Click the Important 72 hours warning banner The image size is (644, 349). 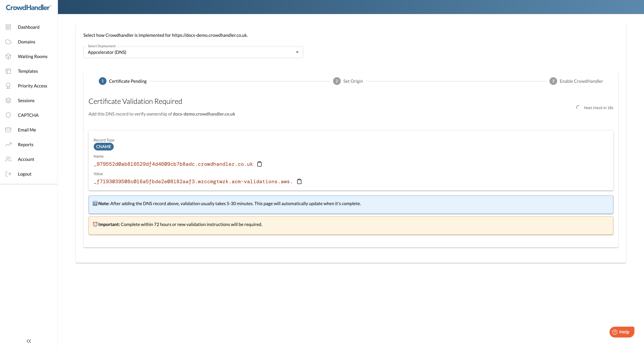coord(351,226)
